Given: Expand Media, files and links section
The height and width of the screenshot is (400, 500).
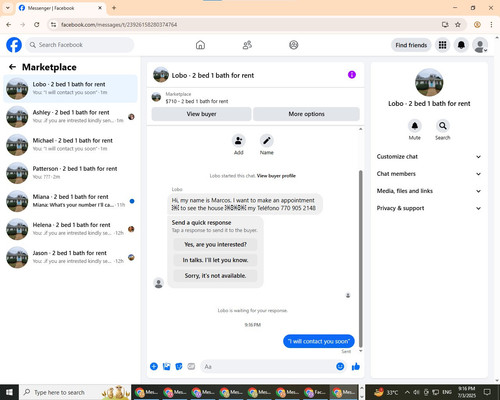Looking at the screenshot, I should click(429, 191).
